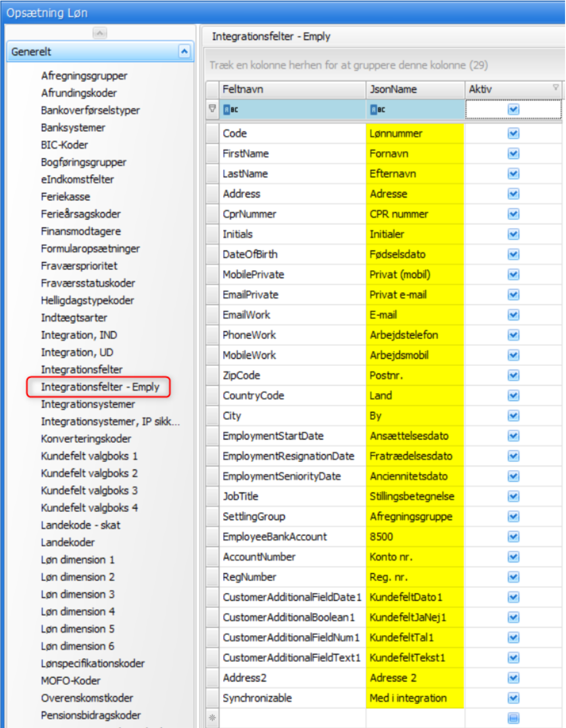566x728 pixels.
Task: Open Landekoder from the sidebar list
Action: click(68, 542)
